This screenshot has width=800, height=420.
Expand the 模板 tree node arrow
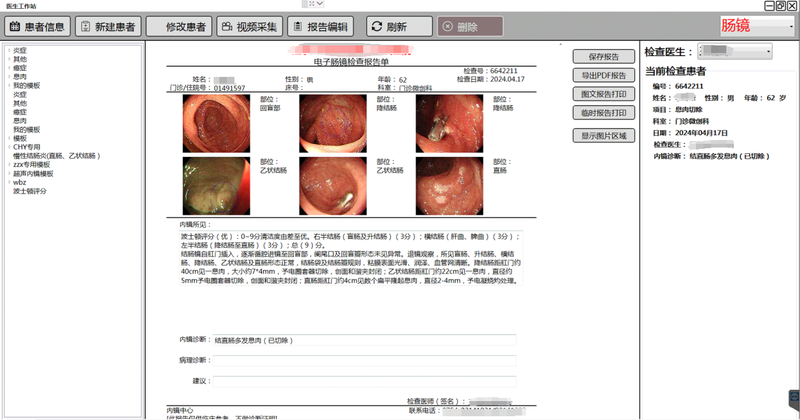pyautogui.click(x=9, y=138)
